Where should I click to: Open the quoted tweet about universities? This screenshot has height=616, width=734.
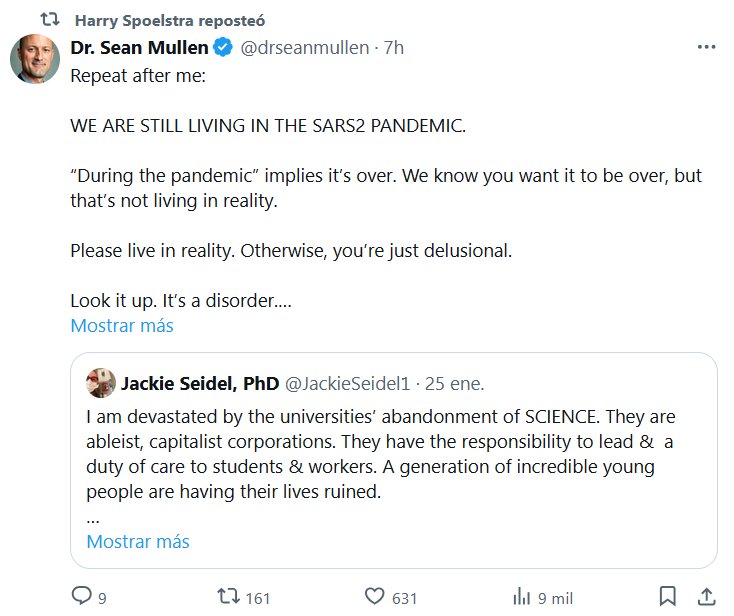tap(393, 455)
